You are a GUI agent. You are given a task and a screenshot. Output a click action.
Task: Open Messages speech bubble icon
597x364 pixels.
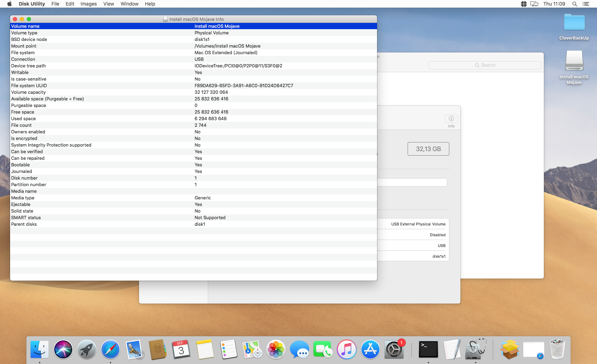tap(300, 349)
